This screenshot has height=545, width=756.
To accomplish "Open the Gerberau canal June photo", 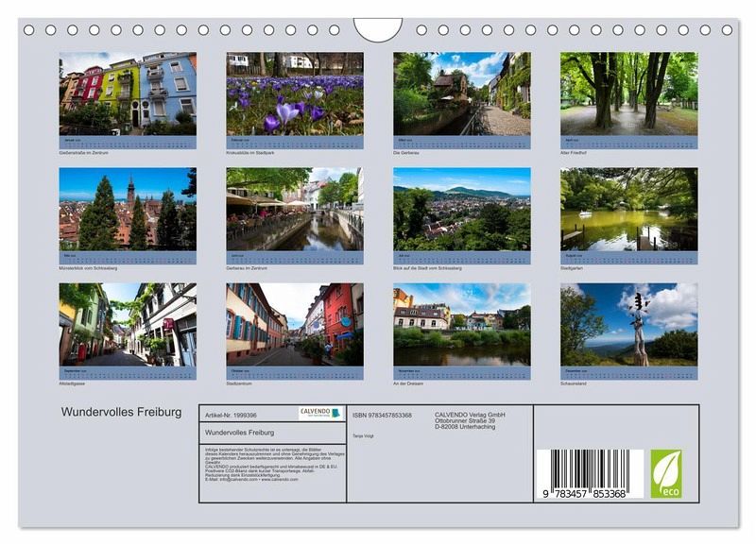I will 295,209.
